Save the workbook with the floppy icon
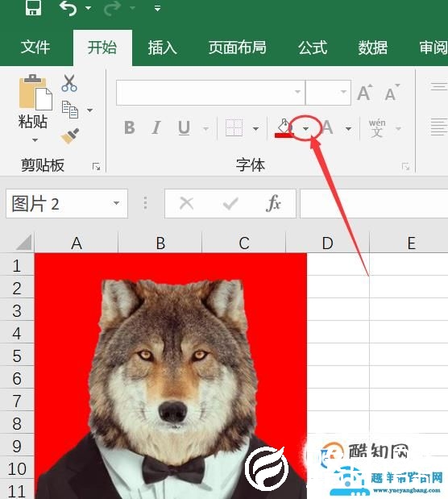448x499 pixels. click(33, 7)
